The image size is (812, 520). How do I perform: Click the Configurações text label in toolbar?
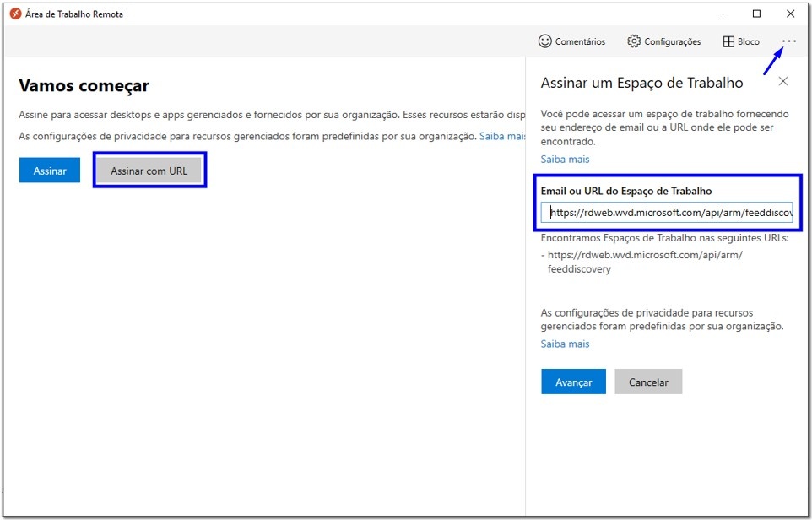coord(672,41)
